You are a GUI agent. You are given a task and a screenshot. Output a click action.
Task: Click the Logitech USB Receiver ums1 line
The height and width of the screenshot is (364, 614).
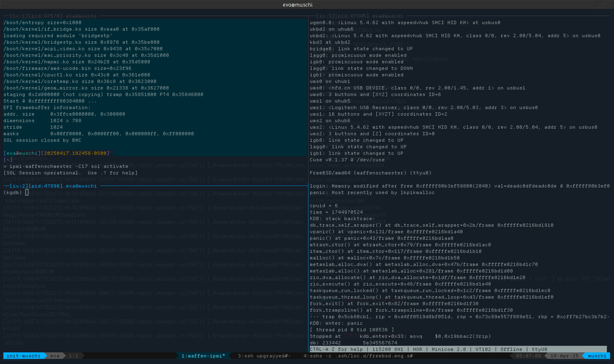pos(424,107)
